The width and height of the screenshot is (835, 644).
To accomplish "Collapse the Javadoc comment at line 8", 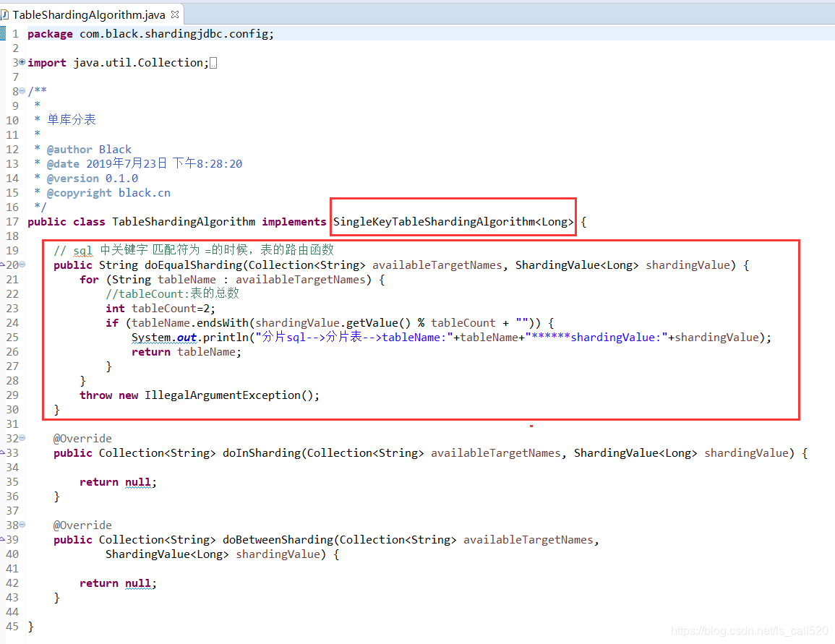I will 22,90.
